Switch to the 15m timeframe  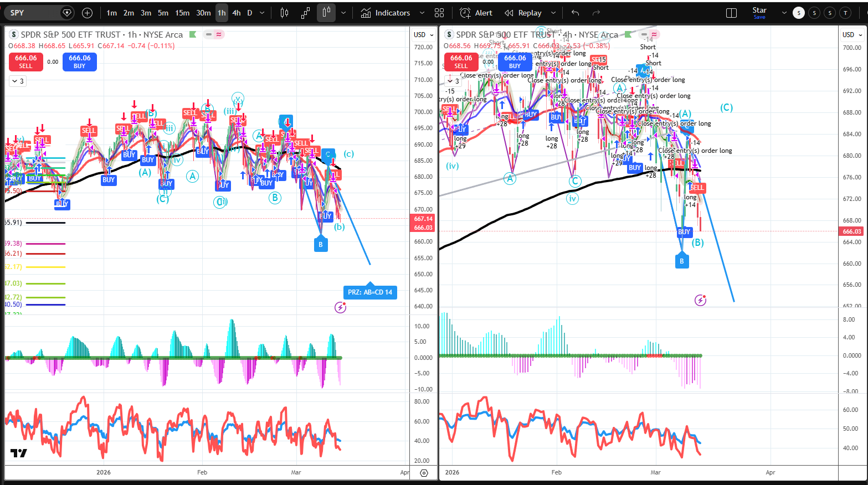[x=182, y=13]
